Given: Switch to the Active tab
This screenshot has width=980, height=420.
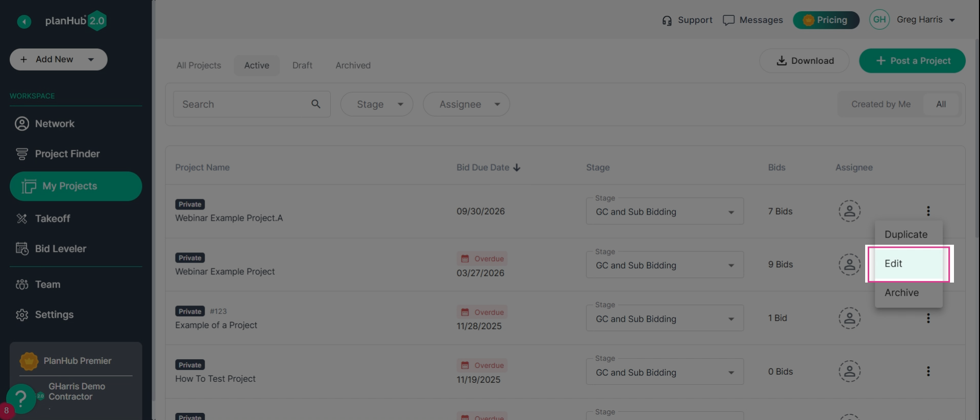Looking at the screenshot, I should click(257, 65).
